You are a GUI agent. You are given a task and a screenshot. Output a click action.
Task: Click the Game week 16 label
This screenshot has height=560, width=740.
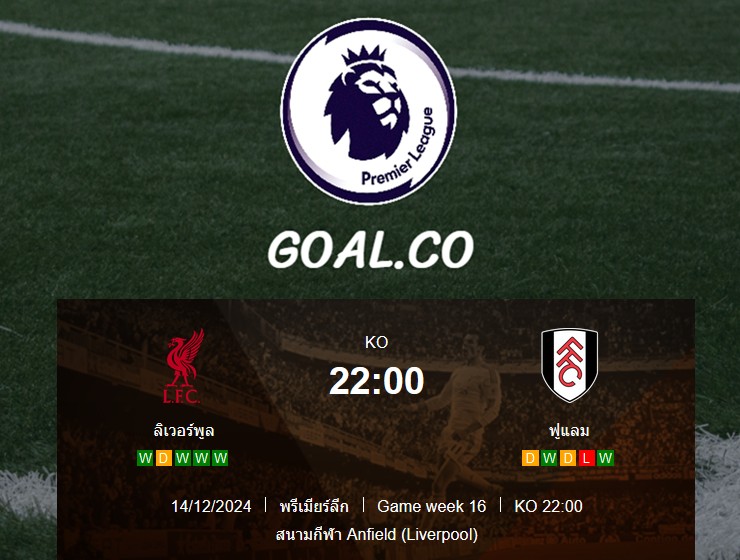click(431, 506)
